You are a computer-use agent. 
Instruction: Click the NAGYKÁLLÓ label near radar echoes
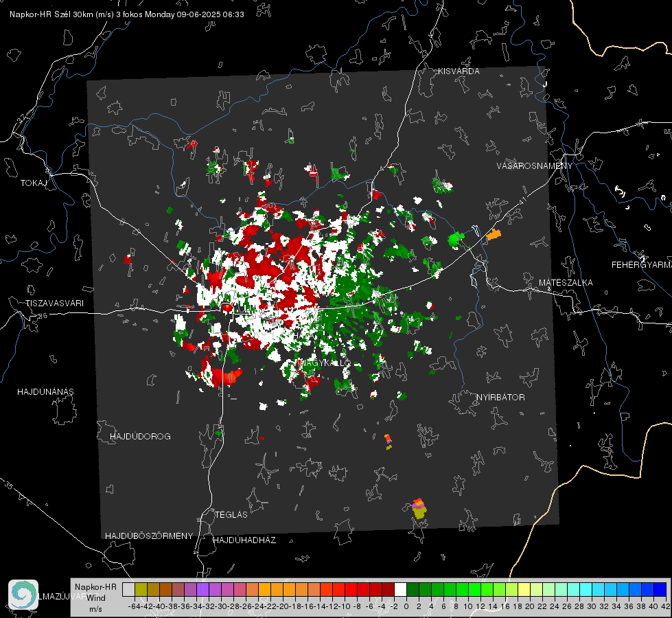(x=325, y=363)
